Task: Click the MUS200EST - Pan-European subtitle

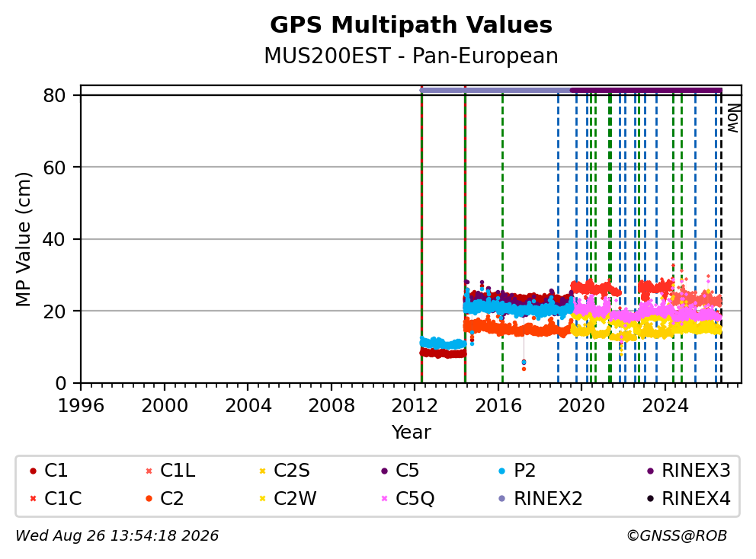Action: (x=411, y=56)
